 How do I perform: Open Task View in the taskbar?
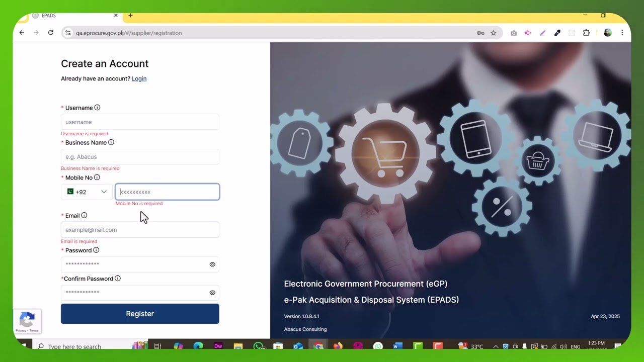pos(157,346)
